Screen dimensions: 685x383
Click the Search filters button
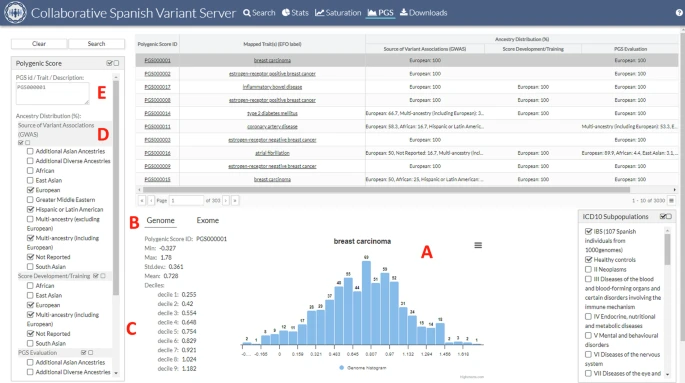96,44
